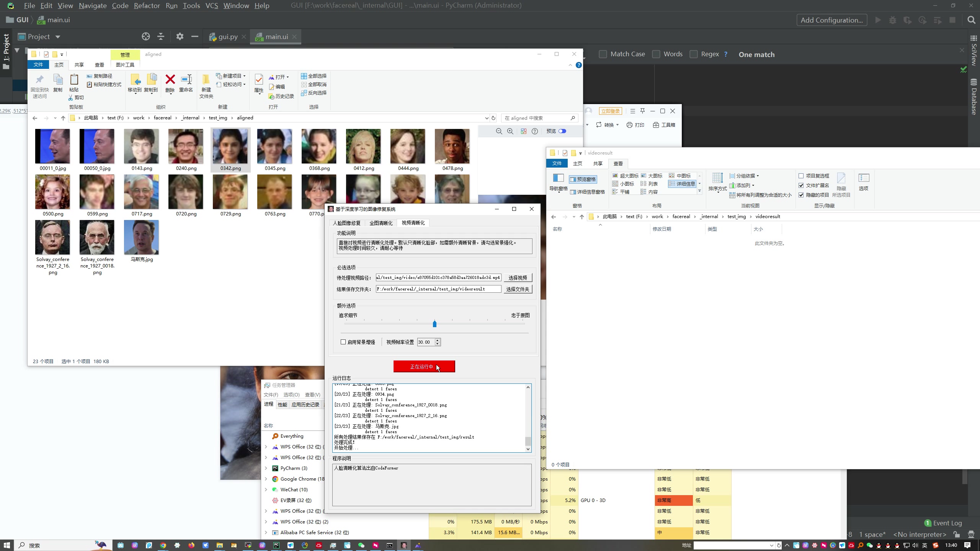Open the 文件 menu in file manager
The width and height of the screenshot is (980, 551).
point(38,65)
